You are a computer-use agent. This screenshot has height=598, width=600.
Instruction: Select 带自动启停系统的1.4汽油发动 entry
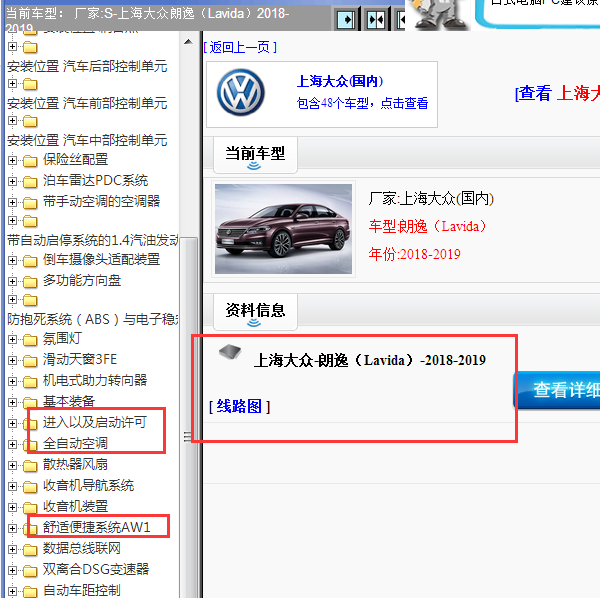93,240
